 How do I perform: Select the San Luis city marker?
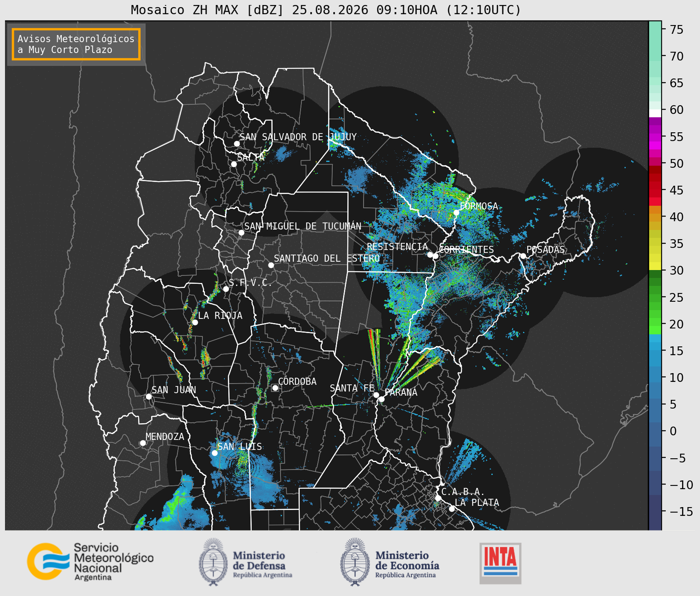pyautogui.click(x=215, y=453)
